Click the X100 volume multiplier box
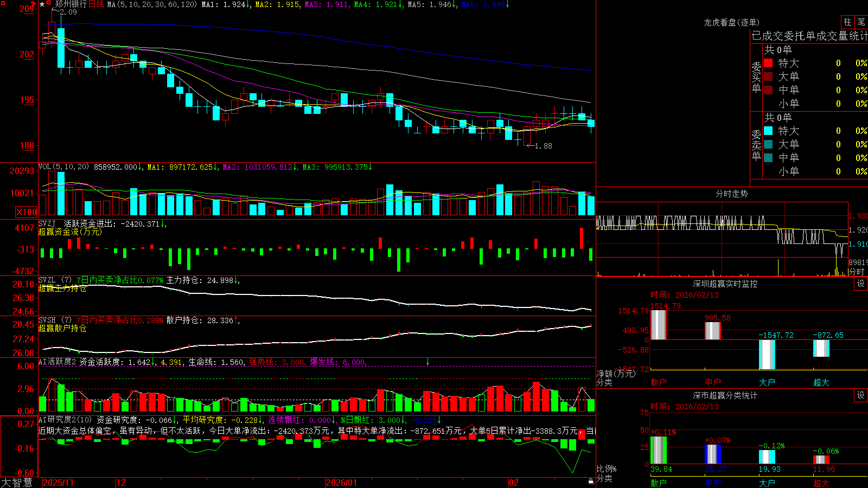 pyautogui.click(x=27, y=212)
